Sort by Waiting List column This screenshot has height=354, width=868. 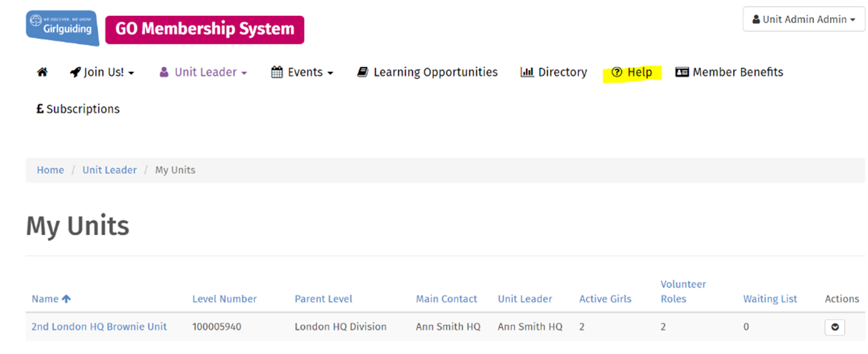770,299
